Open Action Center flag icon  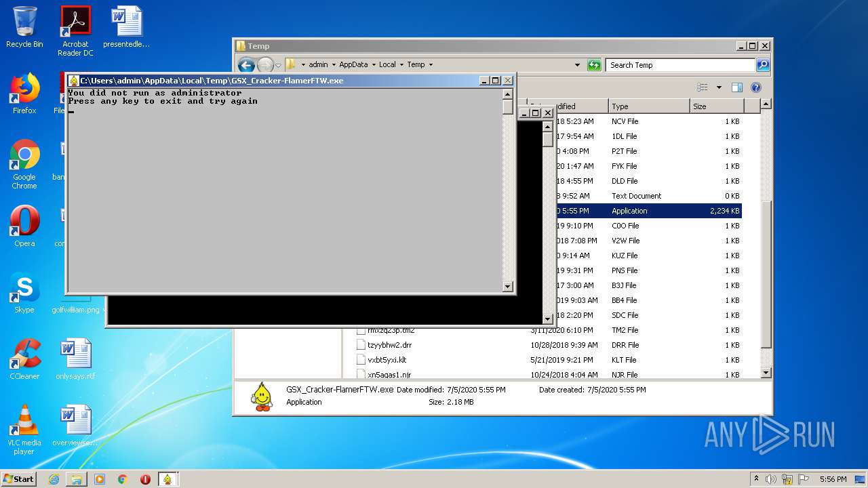click(x=803, y=479)
